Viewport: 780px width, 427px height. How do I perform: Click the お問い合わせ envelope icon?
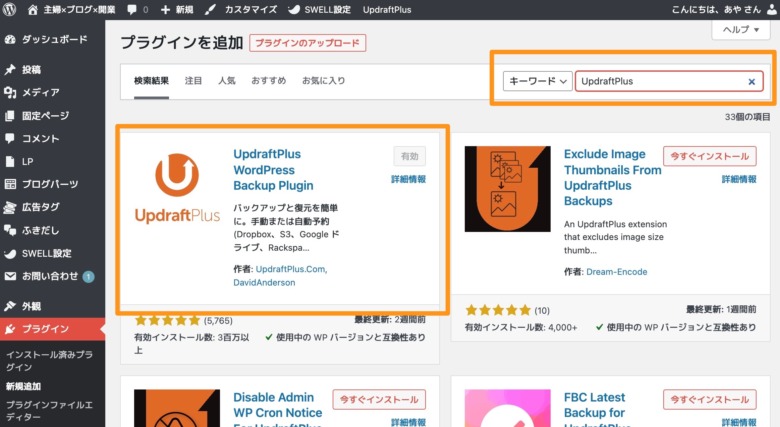pyautogui.click(x=10, y=276)
